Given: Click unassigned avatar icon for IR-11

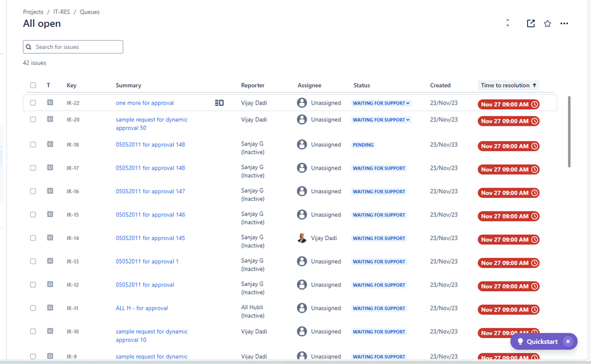Looking at the screenshot, I should pos(302,308).
